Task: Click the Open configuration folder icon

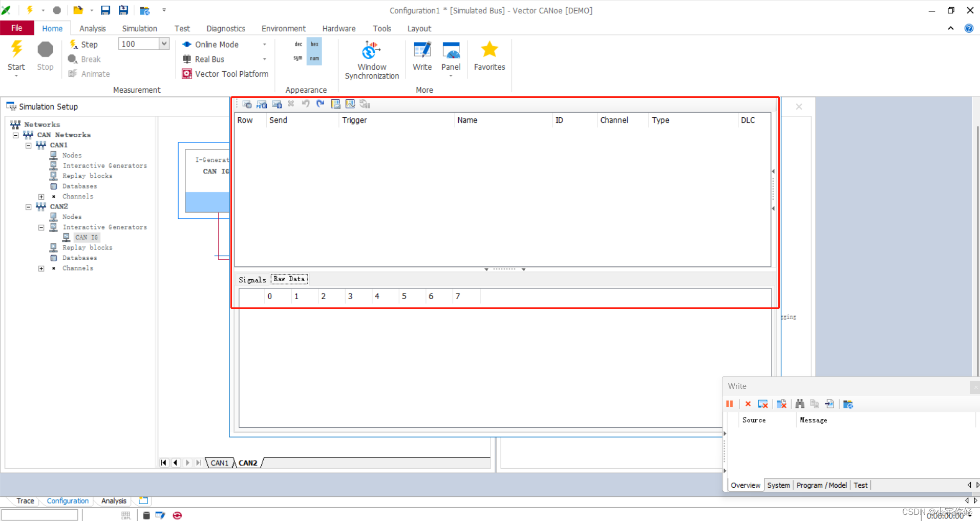Action: (x=78, y=10)
